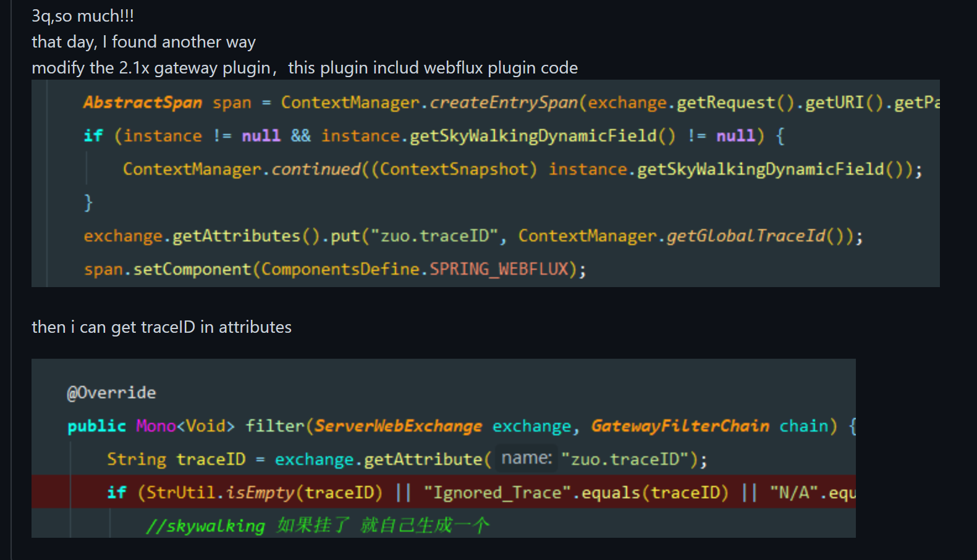977x560 pixels.
Task: Click "StrUtil.isEmpty" in the if statement
Action: point(221,493)
